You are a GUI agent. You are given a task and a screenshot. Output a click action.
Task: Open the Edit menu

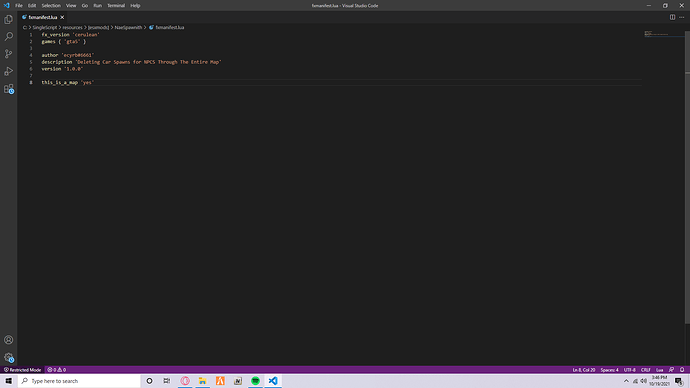pyautogui.click(x=32, y=6)
